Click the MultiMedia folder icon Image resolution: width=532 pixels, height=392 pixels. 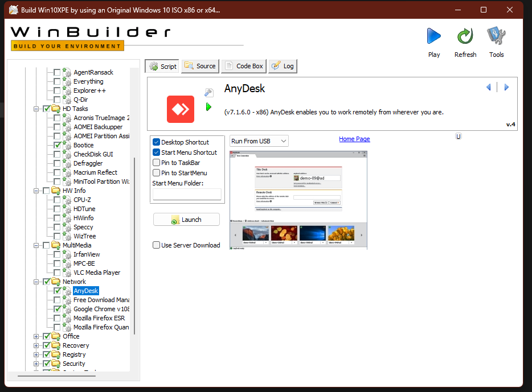tap(56, 245)
